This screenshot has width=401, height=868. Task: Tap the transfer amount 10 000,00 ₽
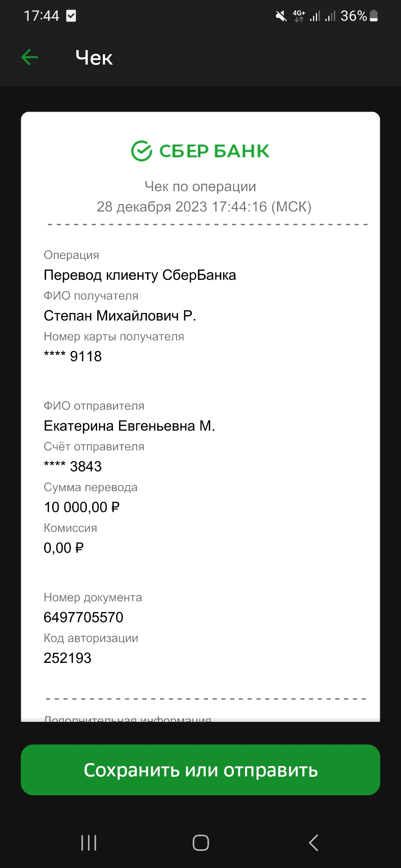pyautogui.click(x=82, y=507)
